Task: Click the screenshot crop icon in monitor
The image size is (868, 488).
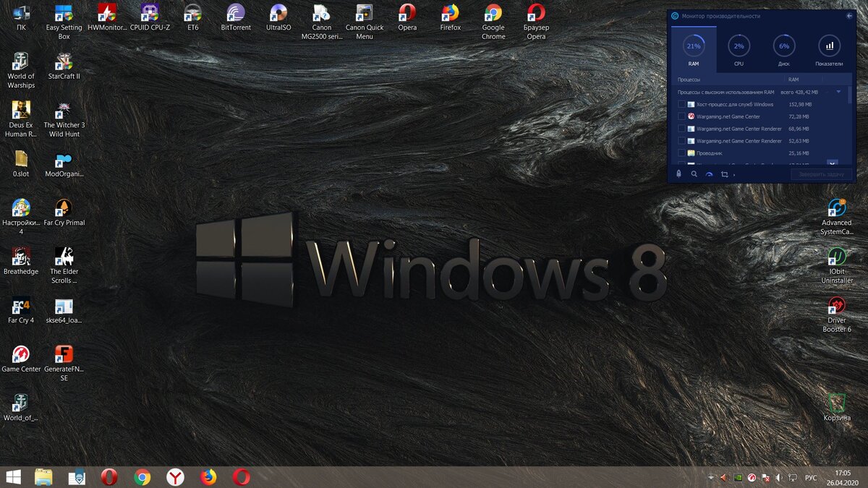Action: pos(724,174)
